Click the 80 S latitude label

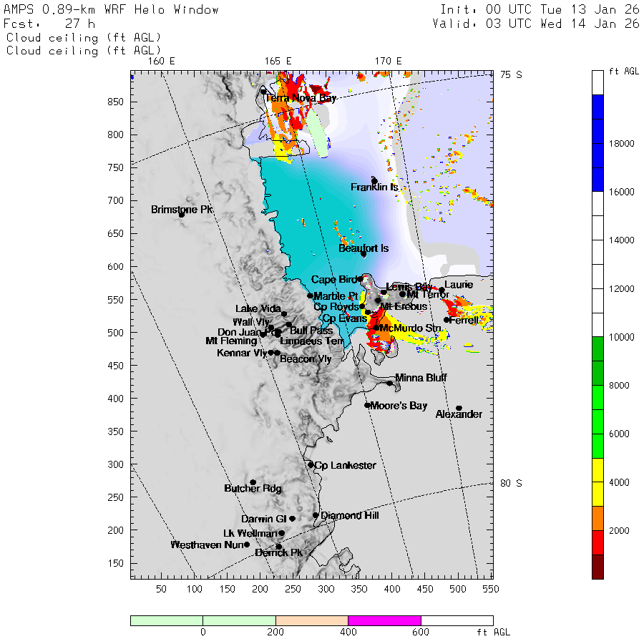coord(511,483)
